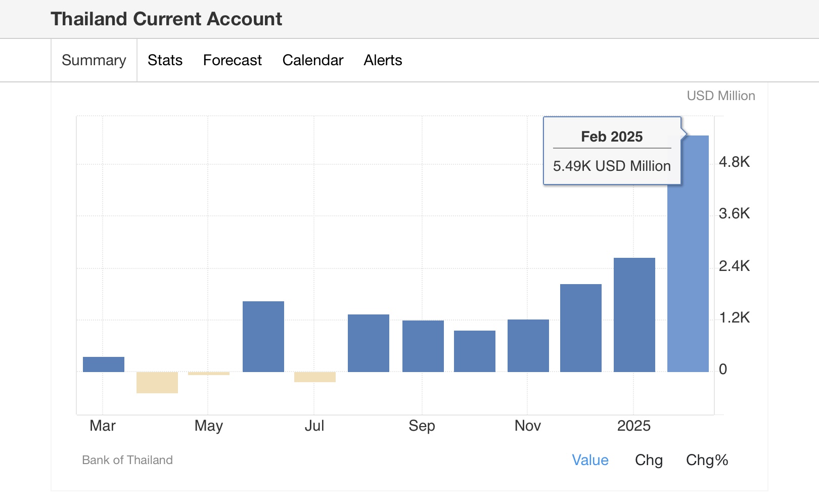The height and width of the screenshot is (504, 819).
Task: Click the USD Million unit label
Action: [x=721, y=96]
